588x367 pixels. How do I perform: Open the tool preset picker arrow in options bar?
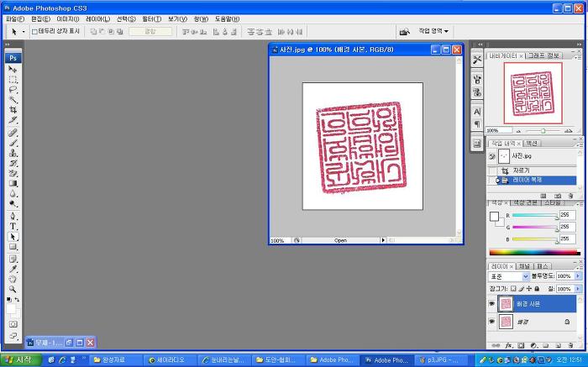[x=24, y=32]
